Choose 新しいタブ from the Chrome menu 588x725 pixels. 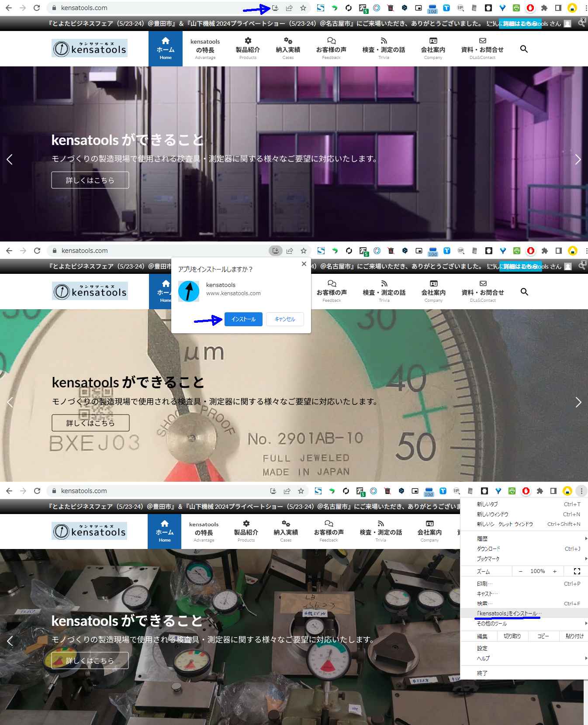tap(488, 504)
